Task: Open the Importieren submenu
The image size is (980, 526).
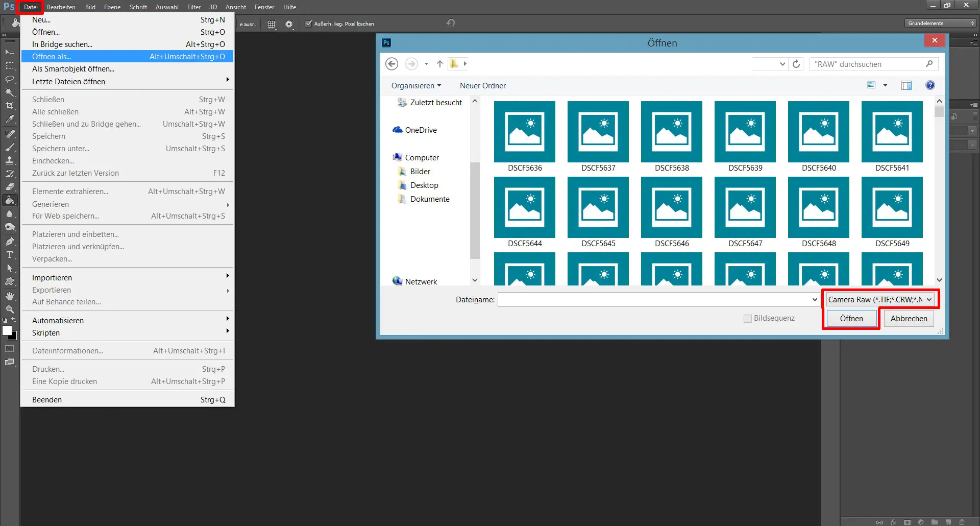Action: coord(52,278)
